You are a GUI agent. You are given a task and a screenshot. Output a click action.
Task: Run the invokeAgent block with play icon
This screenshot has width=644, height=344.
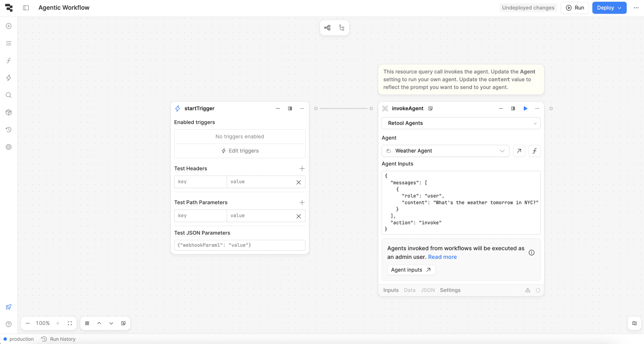coord(525,108)
